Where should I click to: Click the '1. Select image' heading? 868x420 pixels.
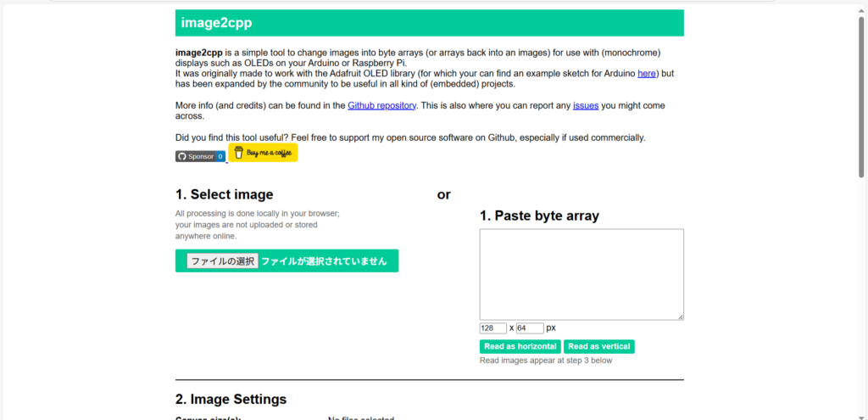224,194
